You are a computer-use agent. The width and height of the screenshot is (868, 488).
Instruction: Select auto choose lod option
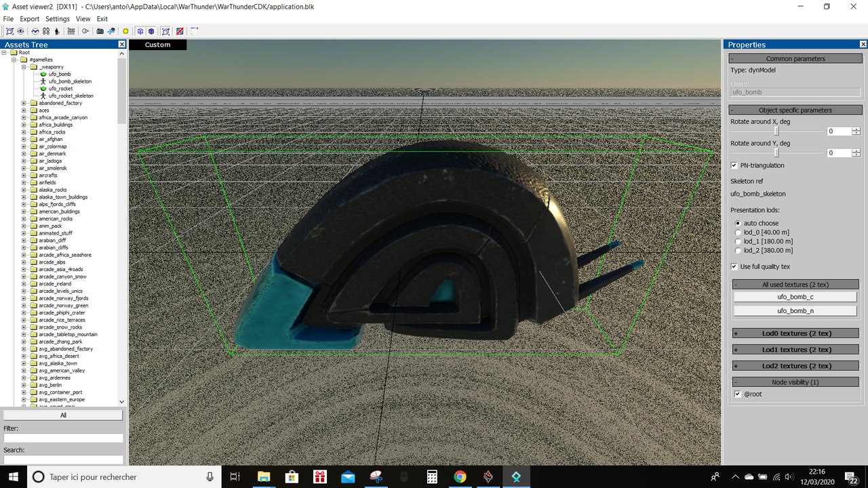pyautogui.click(x=738, y=223)
